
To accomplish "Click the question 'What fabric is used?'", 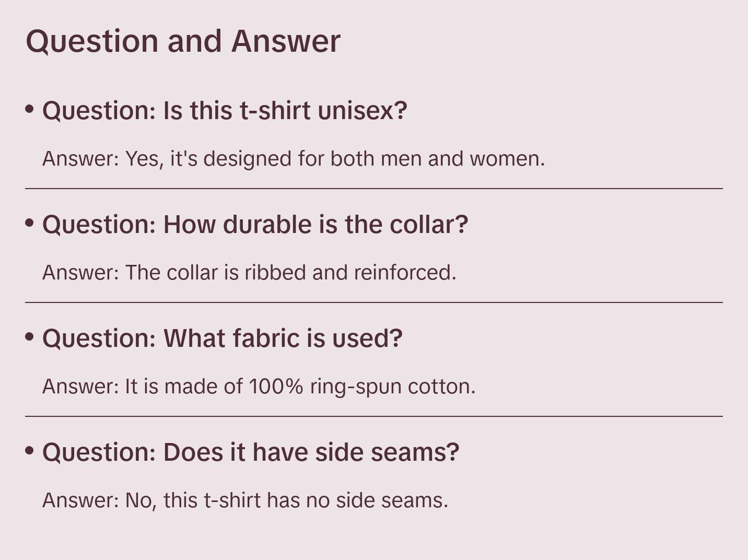I will tap(223, 339).
